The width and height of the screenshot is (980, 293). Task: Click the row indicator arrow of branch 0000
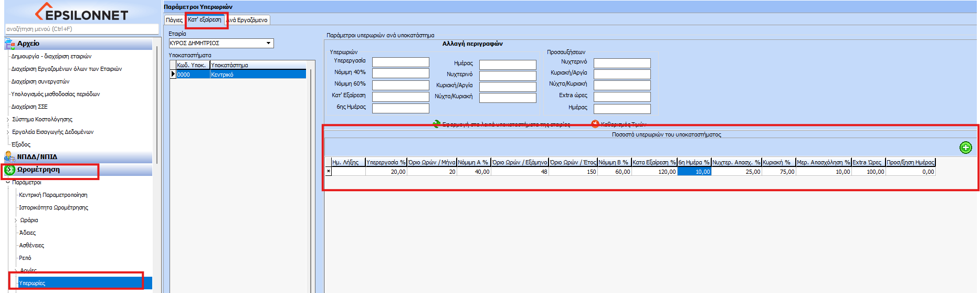tap(173, 74)
